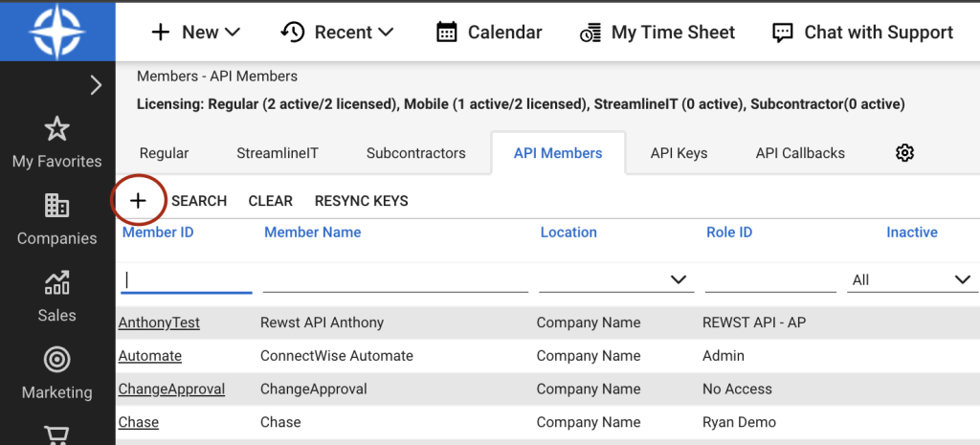This screenshot has width=980, height=445.
Task: Click the RESYNC KEYS button
Action: click(361, 201)
